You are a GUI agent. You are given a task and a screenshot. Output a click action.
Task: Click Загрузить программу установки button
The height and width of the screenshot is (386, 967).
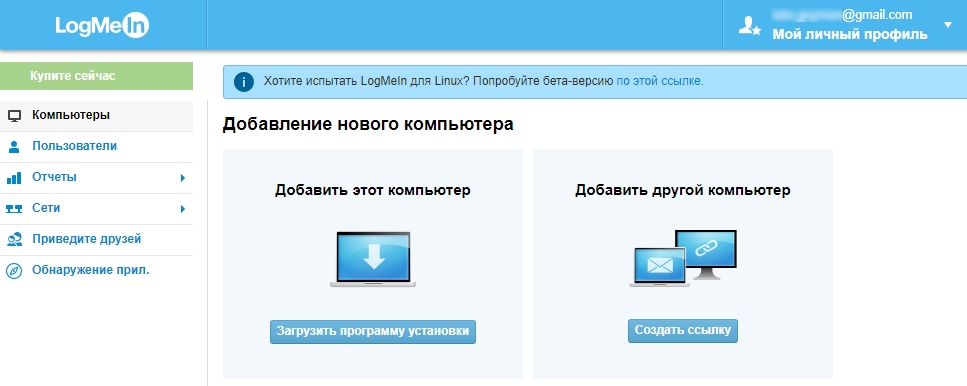(x=372, y=331)
